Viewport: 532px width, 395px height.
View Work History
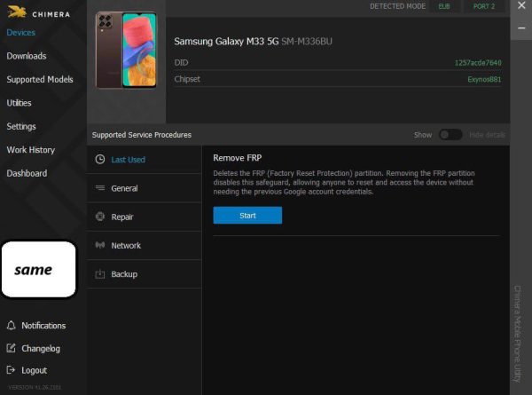30,150
